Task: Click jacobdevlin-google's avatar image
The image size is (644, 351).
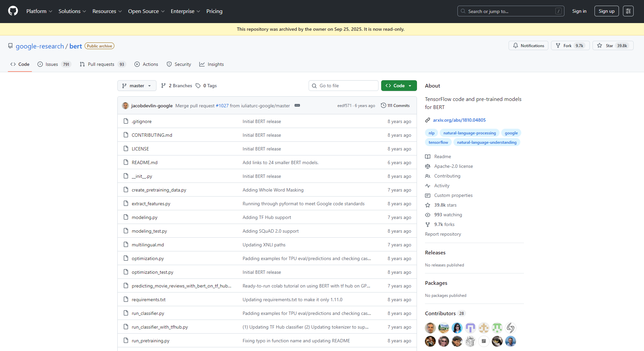Action: point(125,106)
